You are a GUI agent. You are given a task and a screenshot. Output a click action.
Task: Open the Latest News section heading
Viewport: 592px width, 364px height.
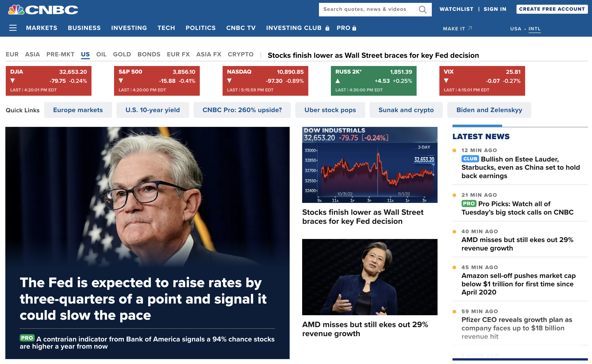[x=481, y=136]
